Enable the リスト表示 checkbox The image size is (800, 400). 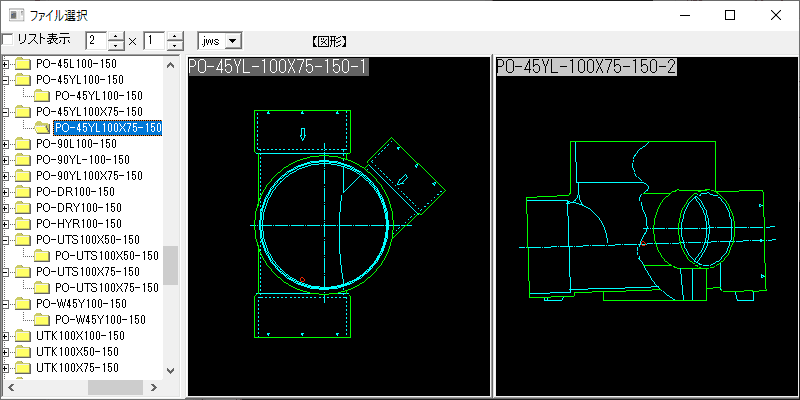8,40
